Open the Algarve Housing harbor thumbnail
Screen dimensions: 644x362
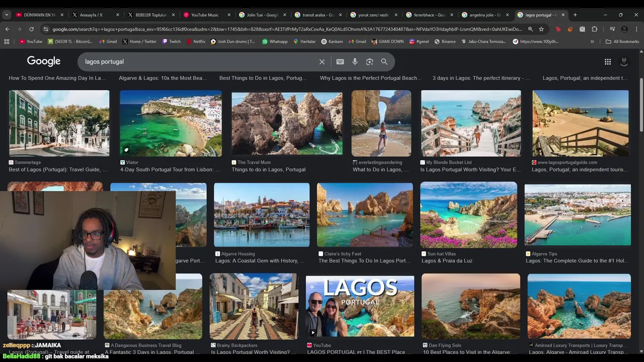point(262,215)
